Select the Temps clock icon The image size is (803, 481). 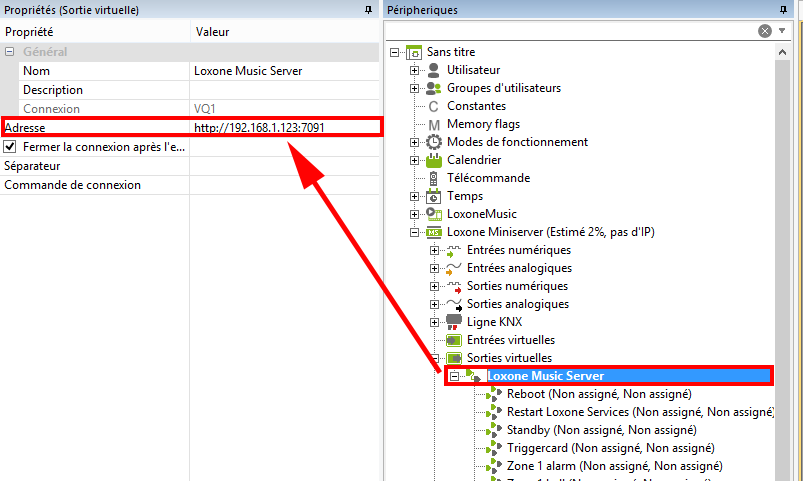pyautogui.click(x=434, y=196)
